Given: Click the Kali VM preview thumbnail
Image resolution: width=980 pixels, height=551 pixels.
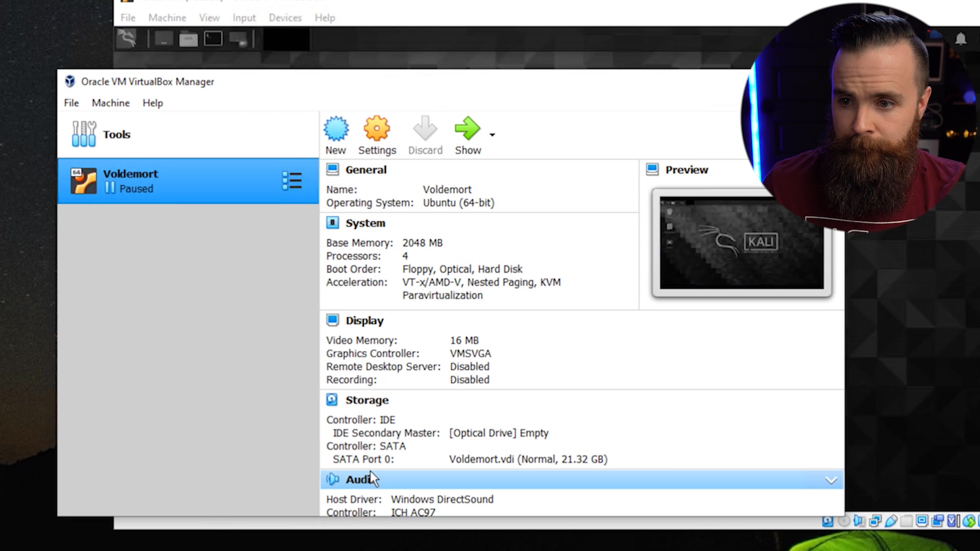Looking at the screenshot, I should point(742,243).
